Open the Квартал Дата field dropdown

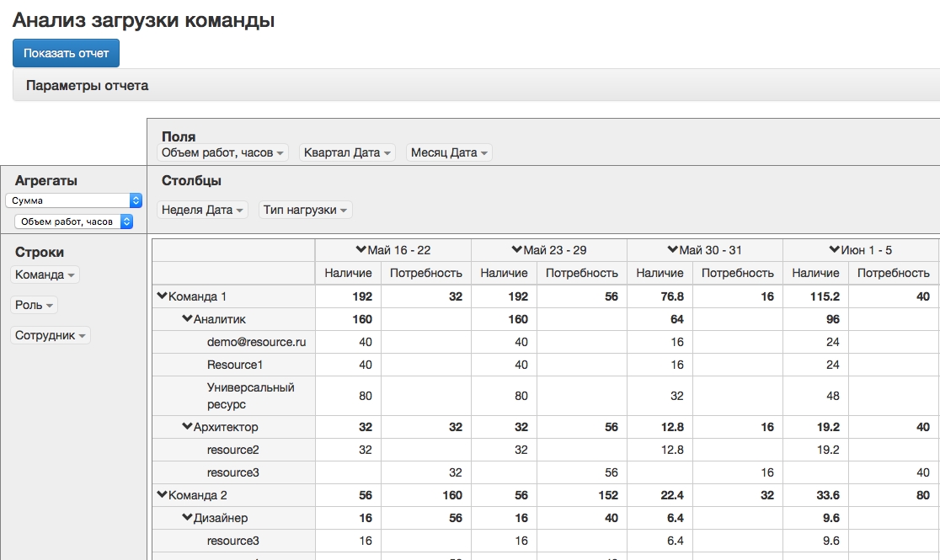[349, 152]
